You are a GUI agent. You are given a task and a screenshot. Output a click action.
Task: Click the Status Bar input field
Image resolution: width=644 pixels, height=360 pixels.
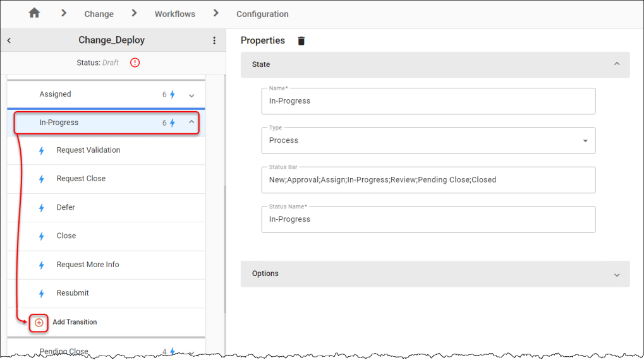(428, 180)
